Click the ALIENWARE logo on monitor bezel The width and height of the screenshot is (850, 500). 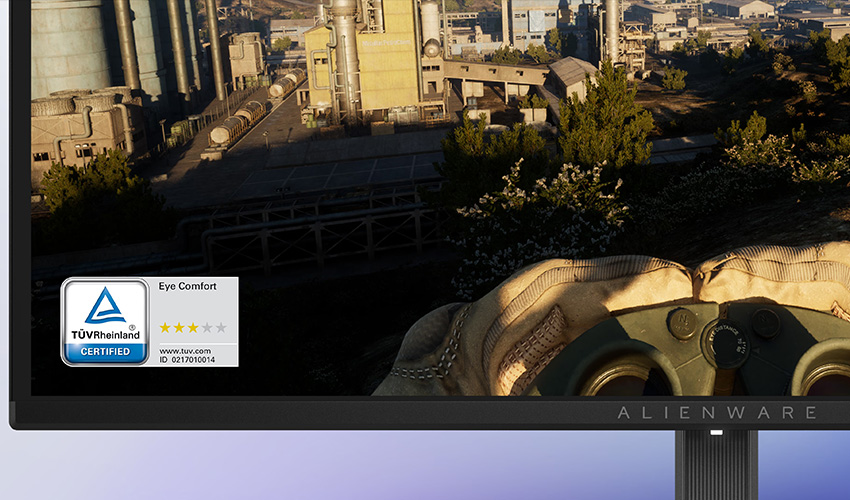point(717,413)
